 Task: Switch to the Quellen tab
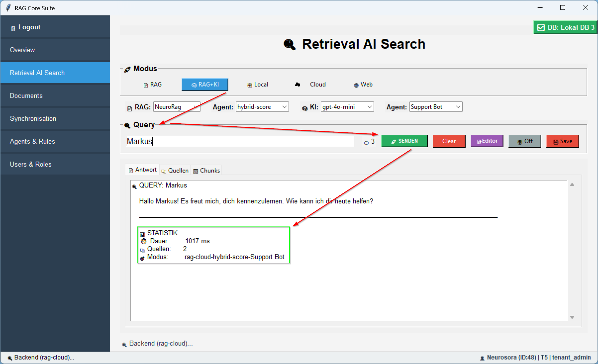coord(175,171)
